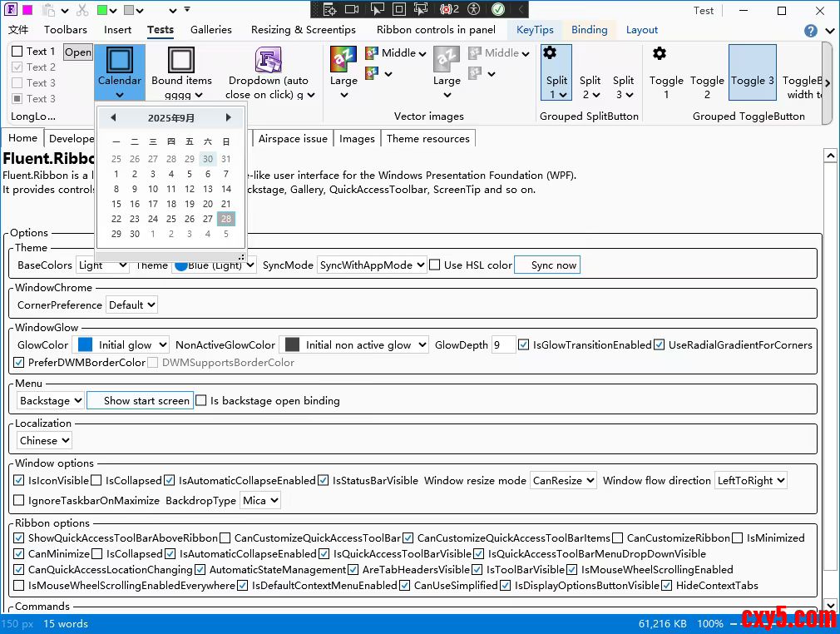
Task: Open the Images content tab
Action: click(x=357, y=139)
